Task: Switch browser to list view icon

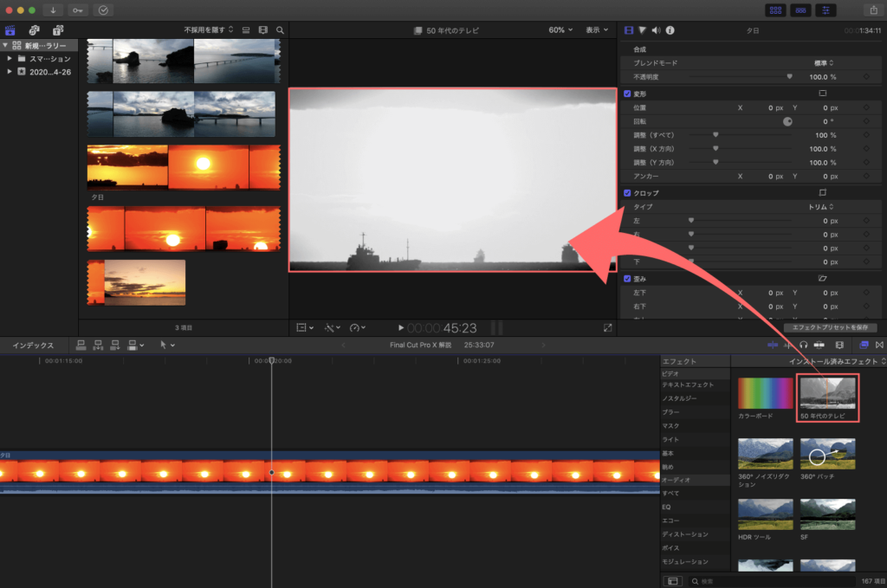Action: (x=246, y=30)
